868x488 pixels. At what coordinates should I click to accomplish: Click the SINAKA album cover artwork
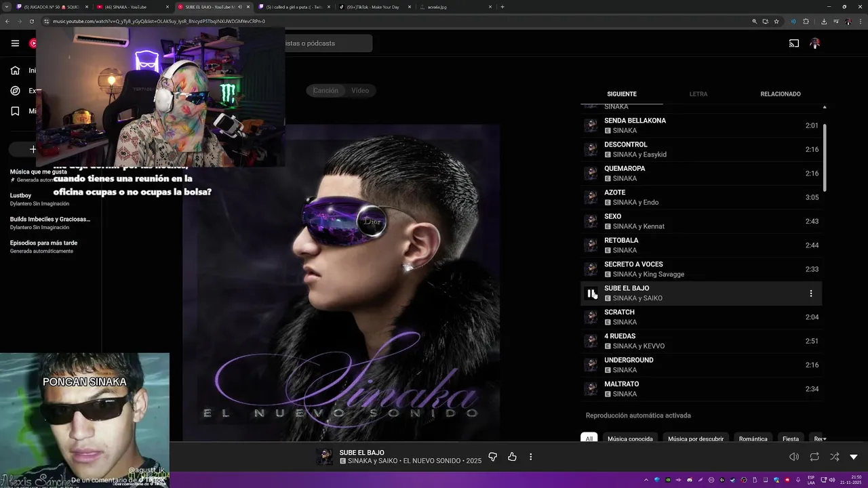341,283
